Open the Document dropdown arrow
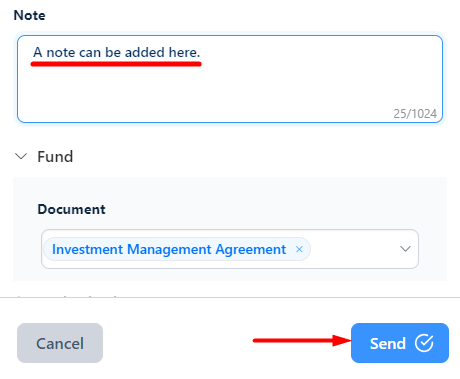This screenshot has height=379, width=460. click(x=405, y=249)
